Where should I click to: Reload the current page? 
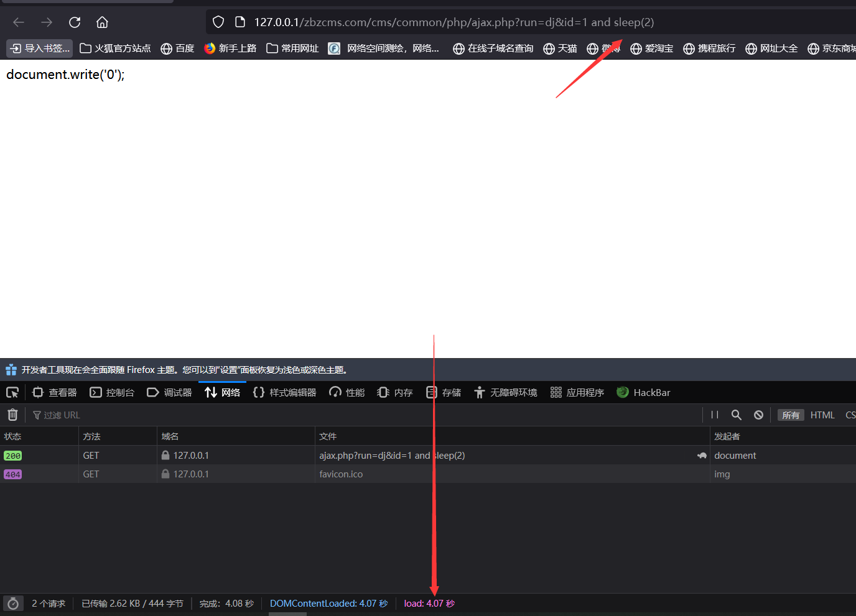pyautogui.click(x=75, y=22)
